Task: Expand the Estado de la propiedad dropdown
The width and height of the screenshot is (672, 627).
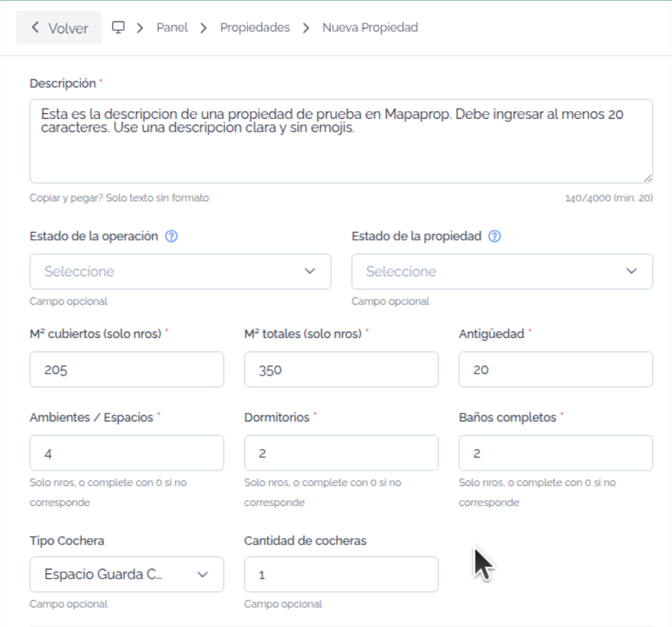Action: tap(503, 271)
